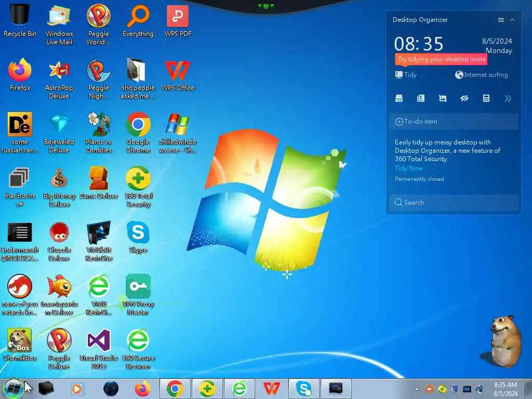The height and width of the screenshot is (399, 532).
Task: Select the Insaniquarium Deluxe desktop icon
Action: click(x=59, y=295)
